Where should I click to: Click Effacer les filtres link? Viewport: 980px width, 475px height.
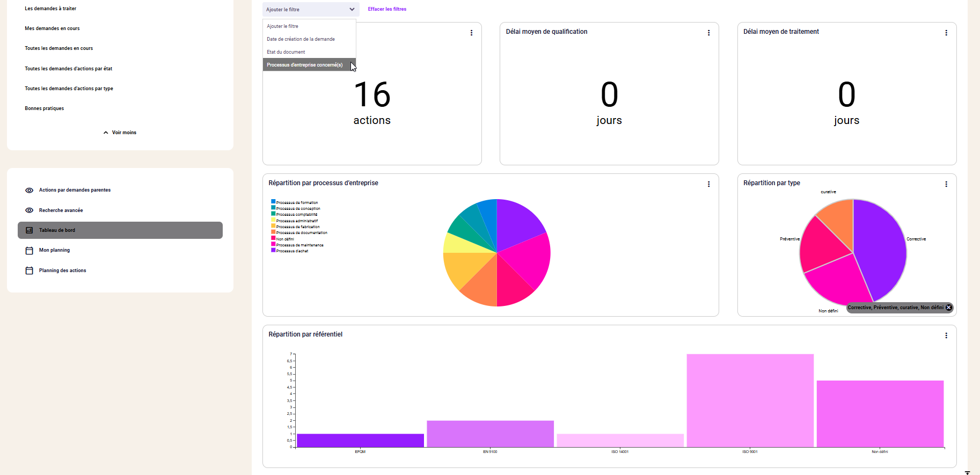[x=387, y=9]
